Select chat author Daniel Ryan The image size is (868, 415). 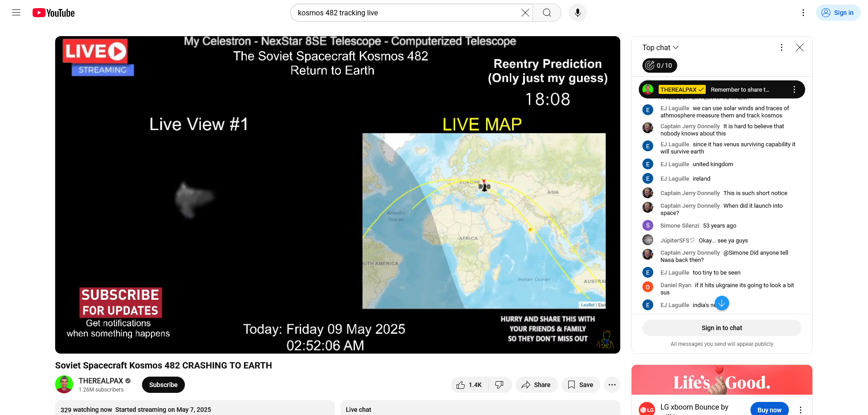click(675, 285)
